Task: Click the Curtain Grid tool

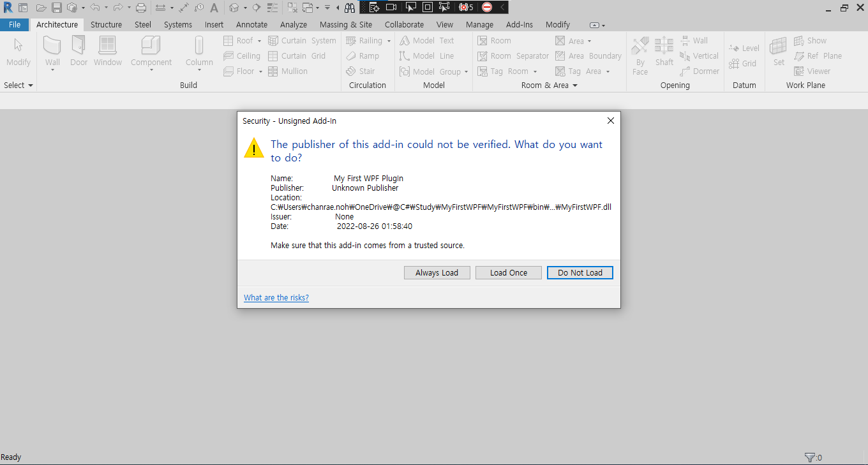Action: tap(297, 56)
